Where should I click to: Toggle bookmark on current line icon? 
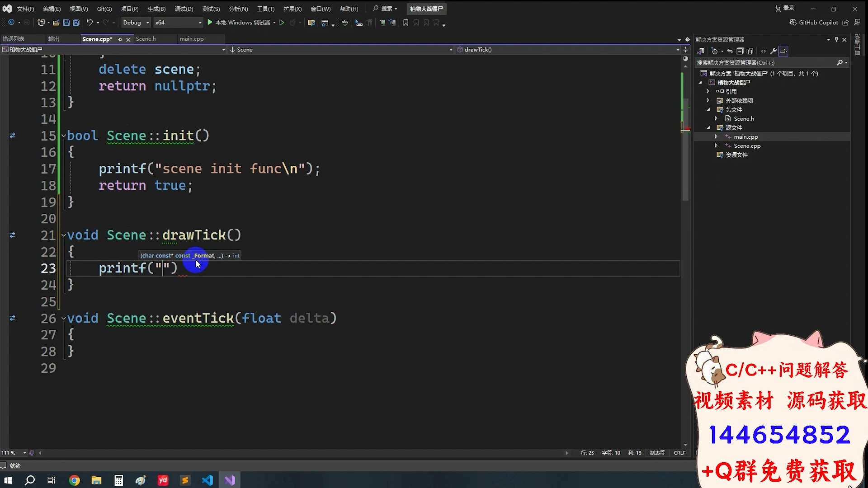406,23
